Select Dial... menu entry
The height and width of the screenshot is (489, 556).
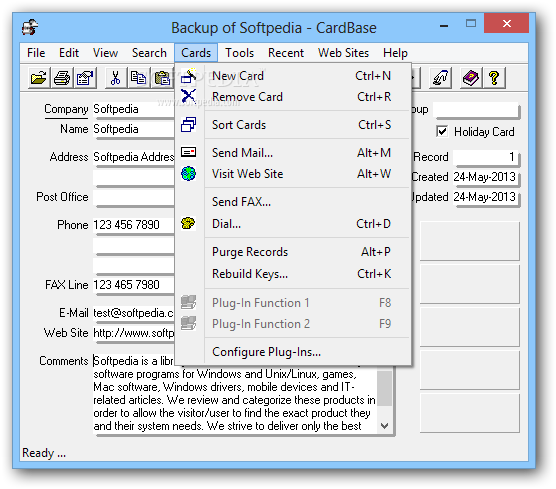[x=294, y=224]
